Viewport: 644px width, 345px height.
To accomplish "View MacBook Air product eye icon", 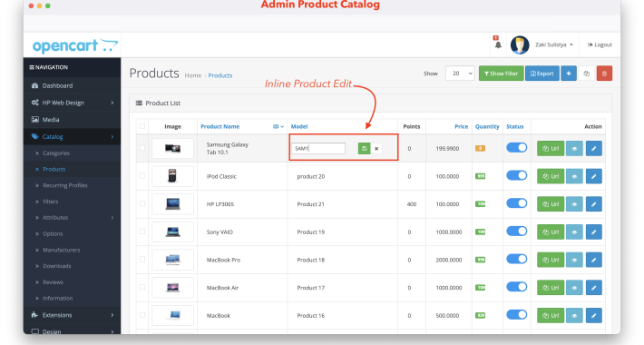I will point(574,288).
